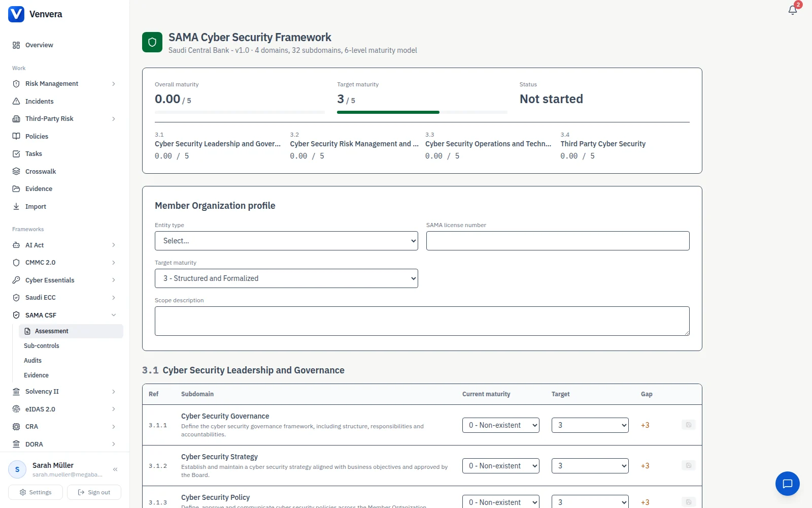Click save icon for Cyber Security Strategy row
The height and width of the screenshot is (508, 812).
pos(689,465)
